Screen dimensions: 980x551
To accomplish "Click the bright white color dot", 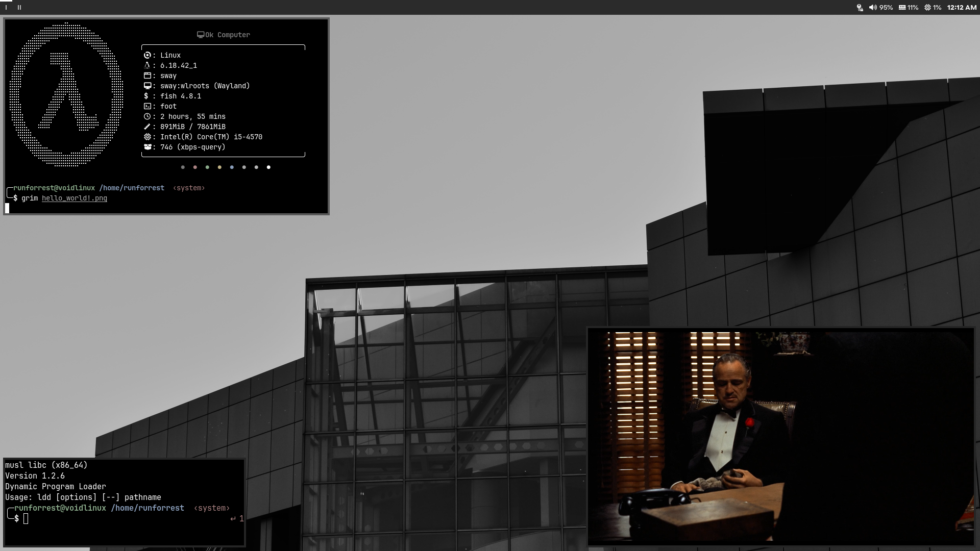I will pos(268,167).
